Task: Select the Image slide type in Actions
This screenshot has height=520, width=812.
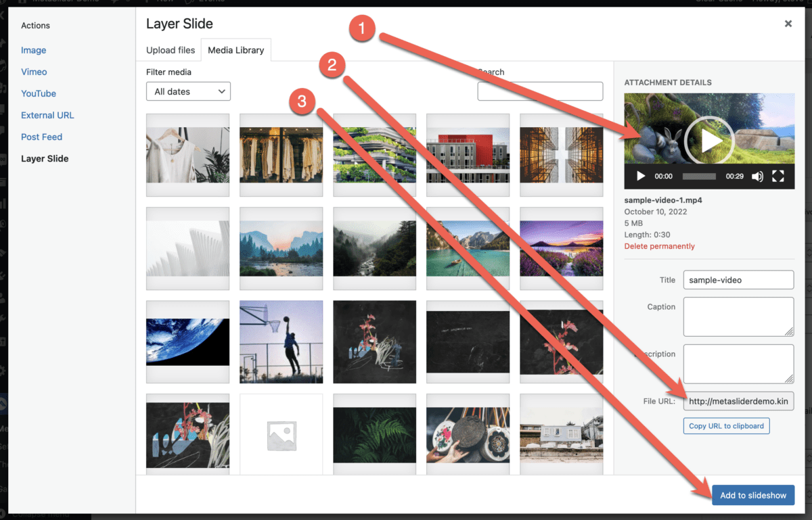Action: [x=34, y=50]
